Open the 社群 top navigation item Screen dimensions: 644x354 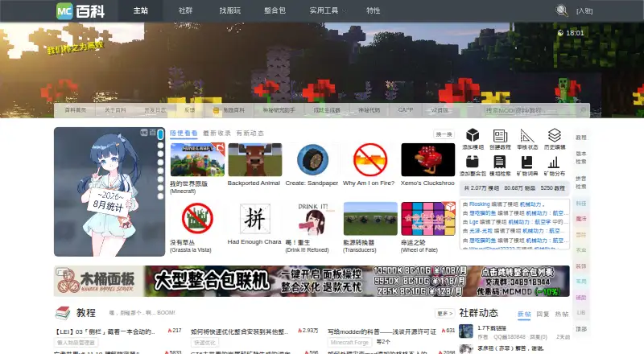(x=185, y=10)
